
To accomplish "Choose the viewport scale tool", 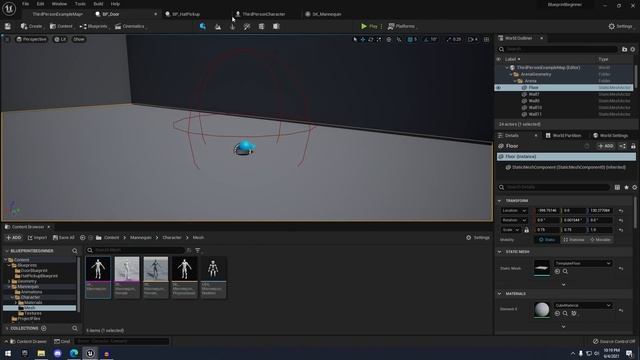I will [379, 39].
